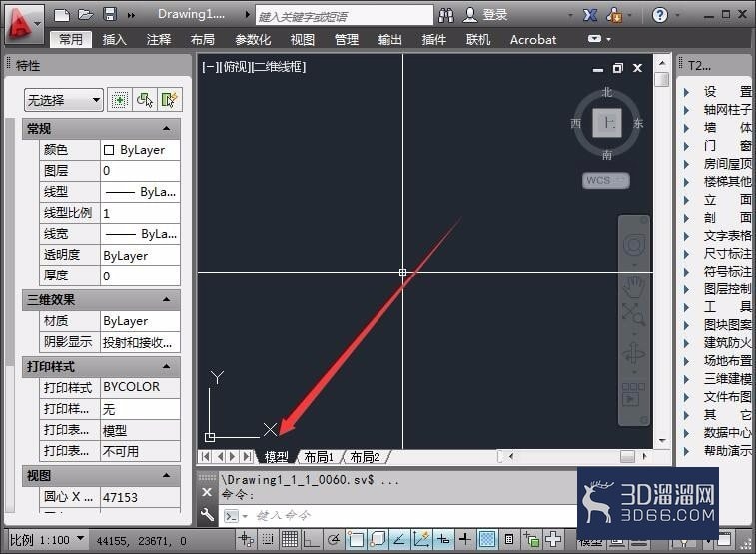
Task: Open the 插入 ribbon tab
Action: coord(114,40)
